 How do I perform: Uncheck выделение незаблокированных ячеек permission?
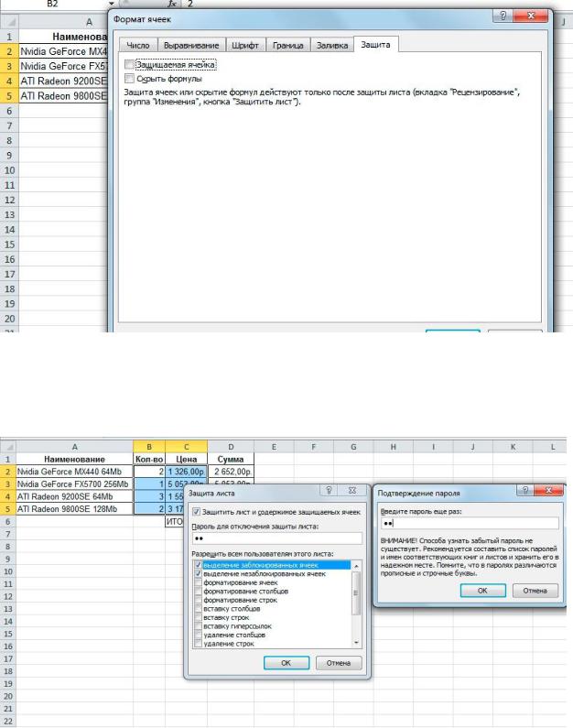198,574
